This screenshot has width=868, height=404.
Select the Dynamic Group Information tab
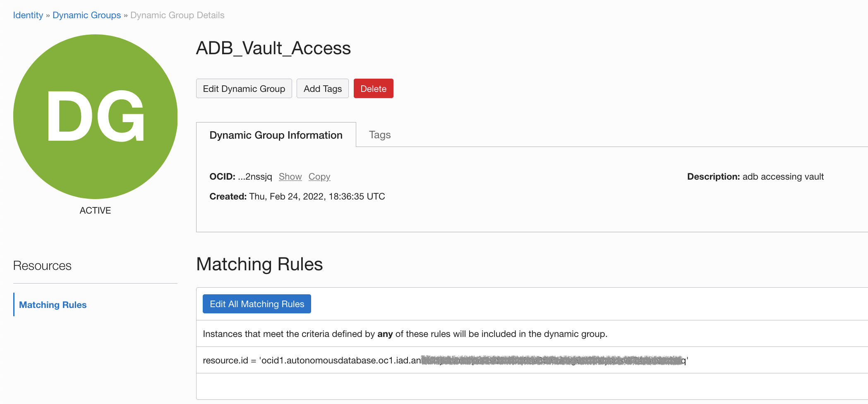point(276,135)
